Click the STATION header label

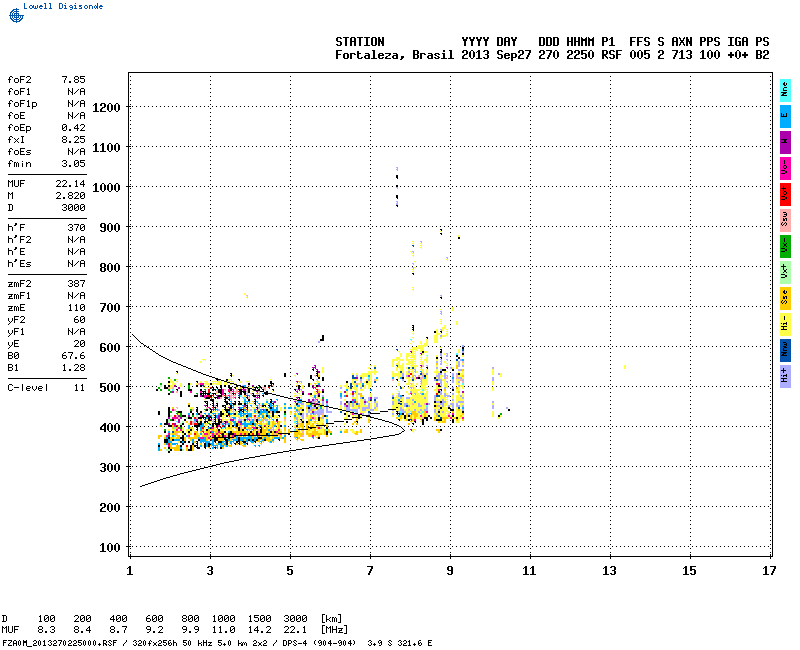click(360, 42)
